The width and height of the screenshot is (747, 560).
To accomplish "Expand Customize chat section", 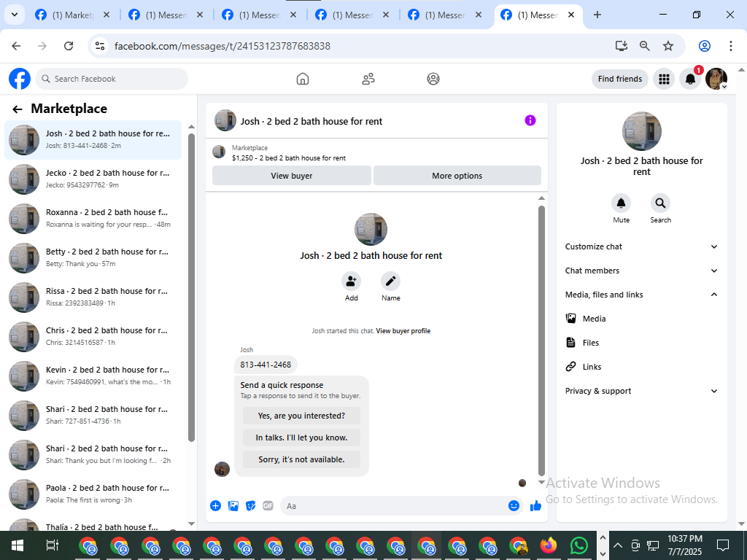I will pos(641,246).
